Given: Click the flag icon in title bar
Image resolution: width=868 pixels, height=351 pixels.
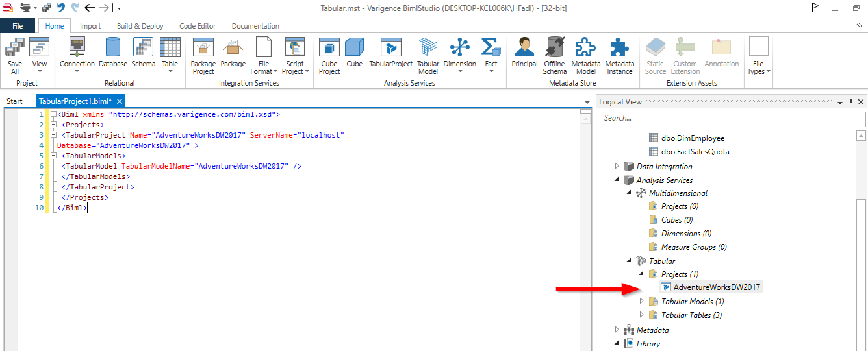Looking at the screenshot, I should [815, 8].
